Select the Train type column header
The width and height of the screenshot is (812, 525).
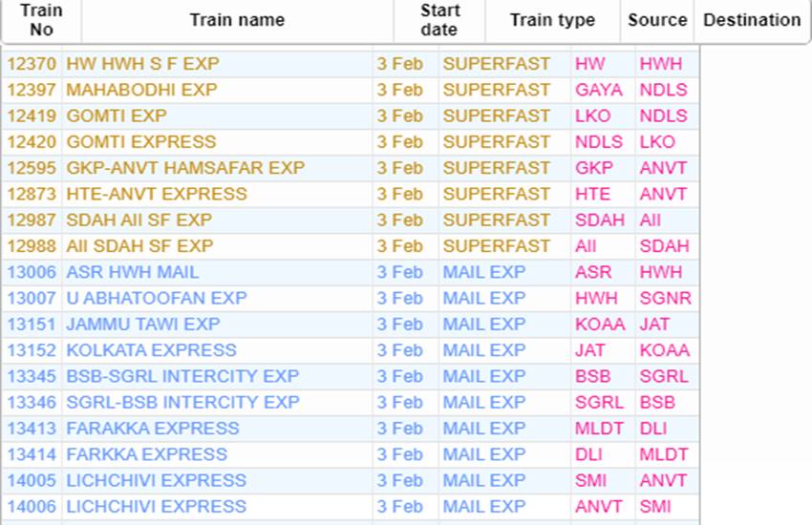pos(552,20)
